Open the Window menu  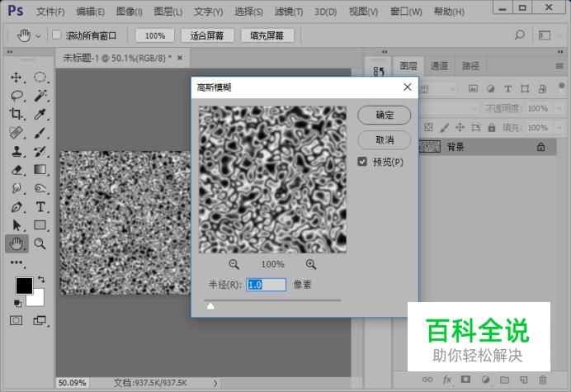click(x=406, y=12)
